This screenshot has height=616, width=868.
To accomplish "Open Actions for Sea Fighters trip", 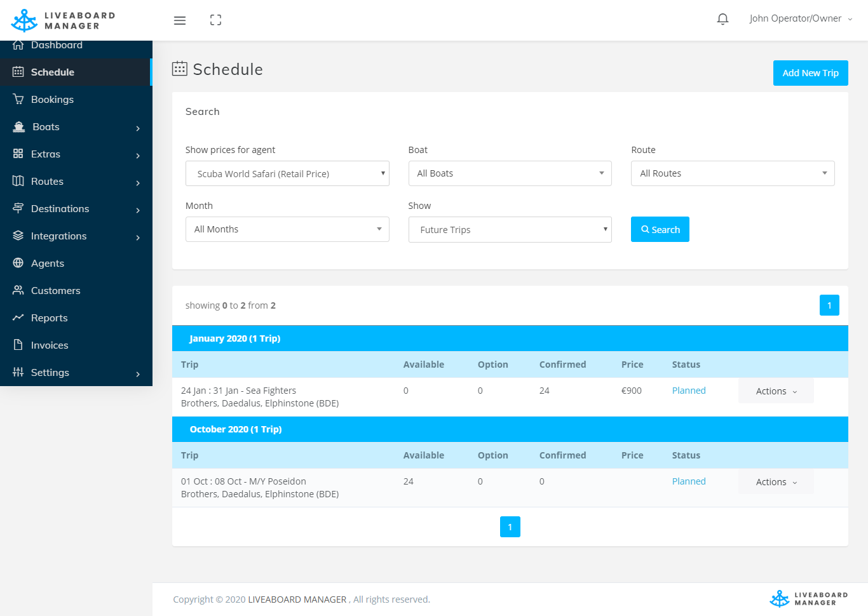I will coord(775,391).
